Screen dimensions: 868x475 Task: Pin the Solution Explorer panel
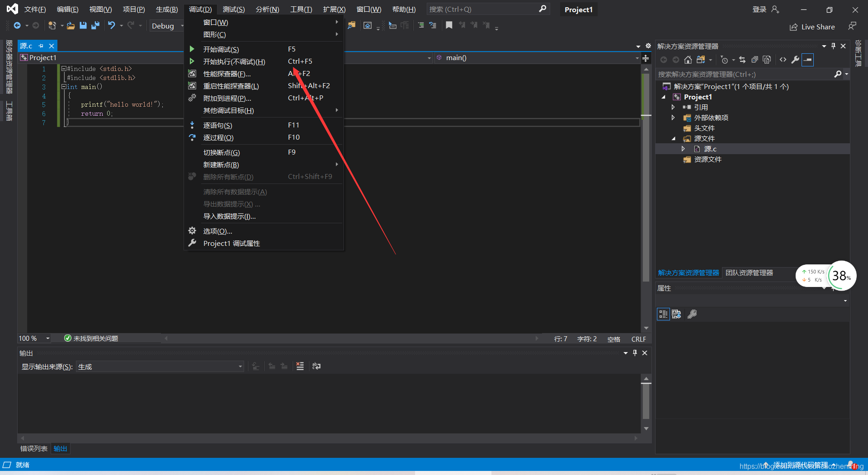click(x=833, y=46)
